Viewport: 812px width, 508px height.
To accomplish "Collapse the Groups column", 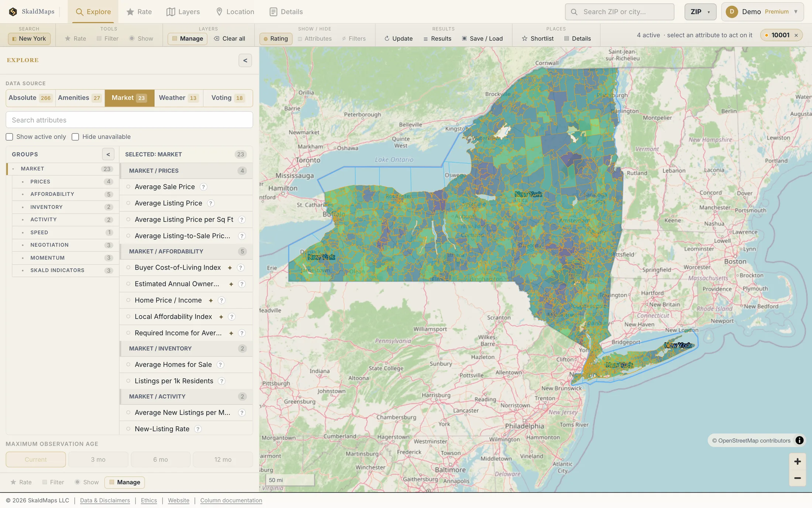I will coord(108,154).
